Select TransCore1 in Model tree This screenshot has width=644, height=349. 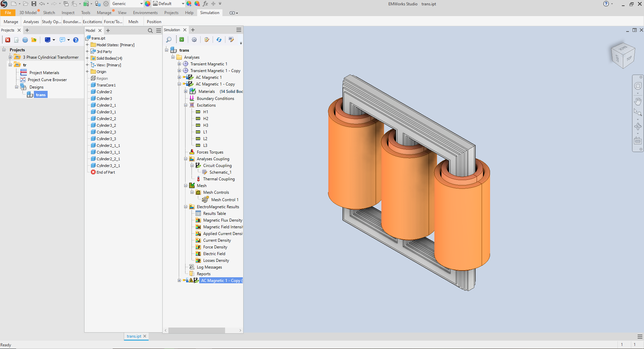click(106, 85)
